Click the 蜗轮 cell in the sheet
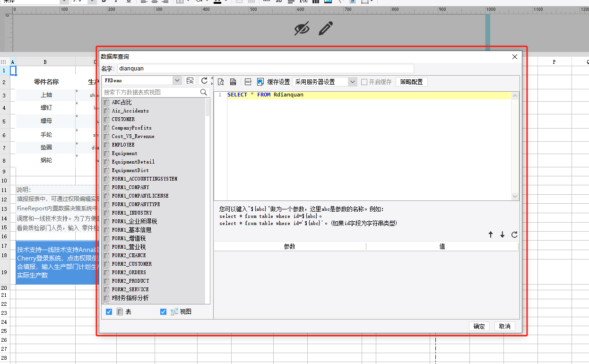 pyautogui.click(x=46, y=160)
